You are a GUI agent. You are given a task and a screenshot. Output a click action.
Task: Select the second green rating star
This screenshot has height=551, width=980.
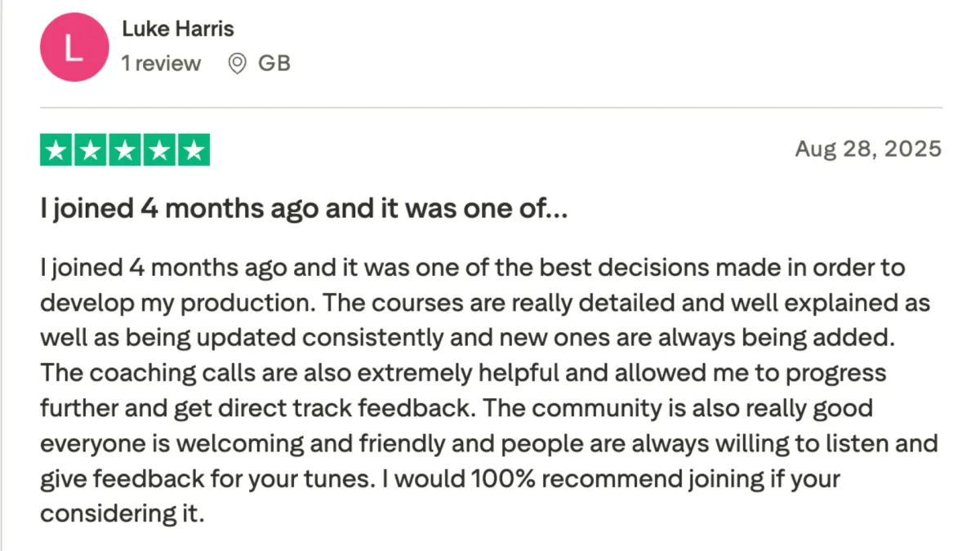click(91, 151)
